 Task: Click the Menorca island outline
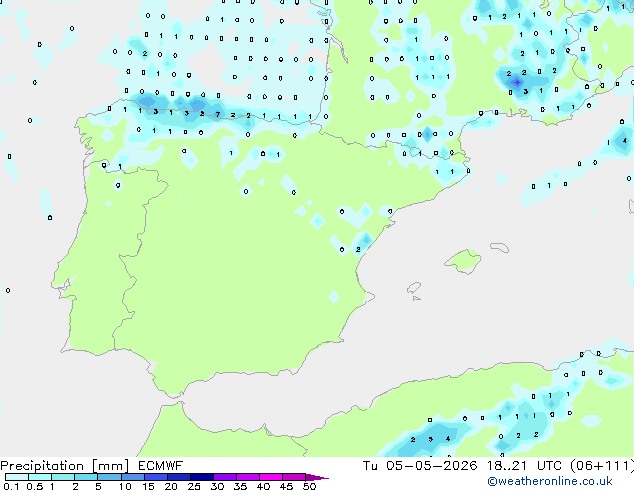[x=499, y=247]
